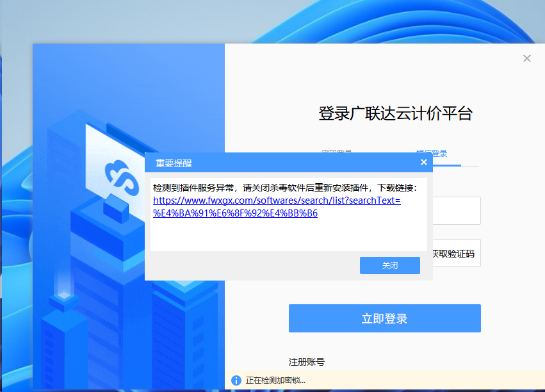Click the 正在检测加密锁 status text
The width and height of the screenshot is (545, 392).
click(x=275, y=380)
